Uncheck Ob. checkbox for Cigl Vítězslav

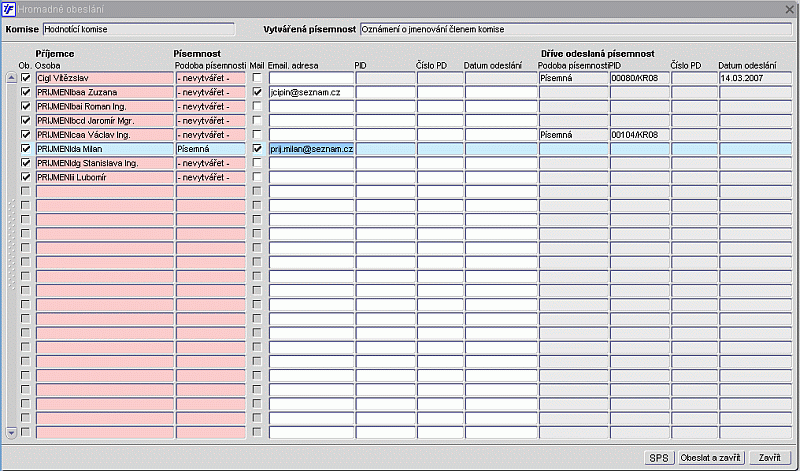[26, 78]
